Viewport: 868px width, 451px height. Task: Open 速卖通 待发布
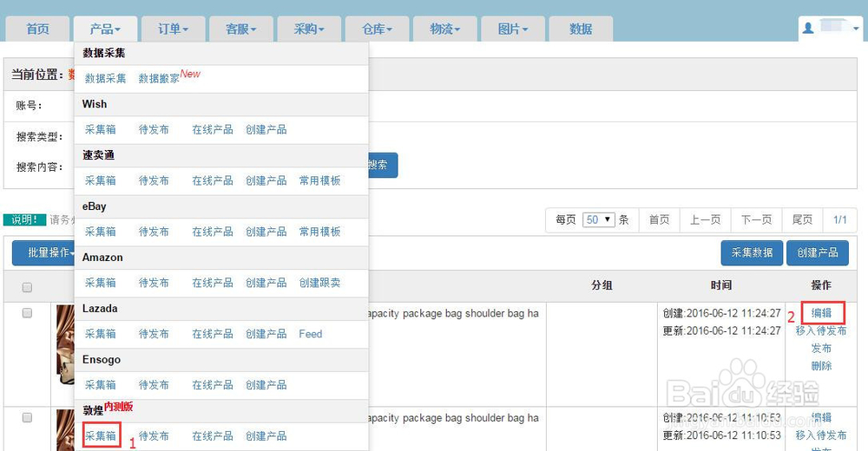coord(154,180)
